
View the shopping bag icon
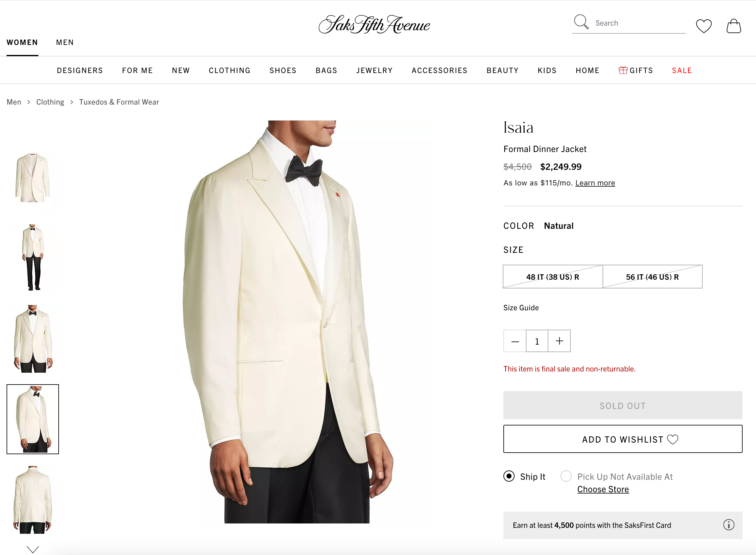(x=734, y=26)
